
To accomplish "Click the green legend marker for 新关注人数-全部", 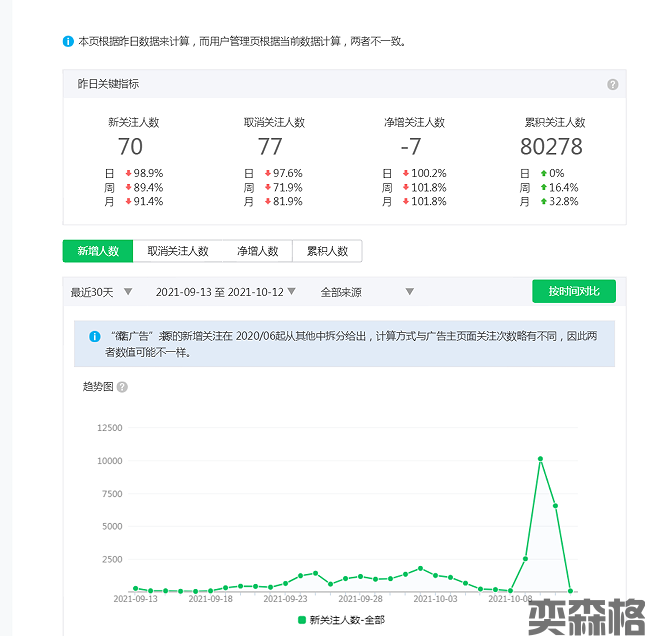I will click(x=302, y=620).
